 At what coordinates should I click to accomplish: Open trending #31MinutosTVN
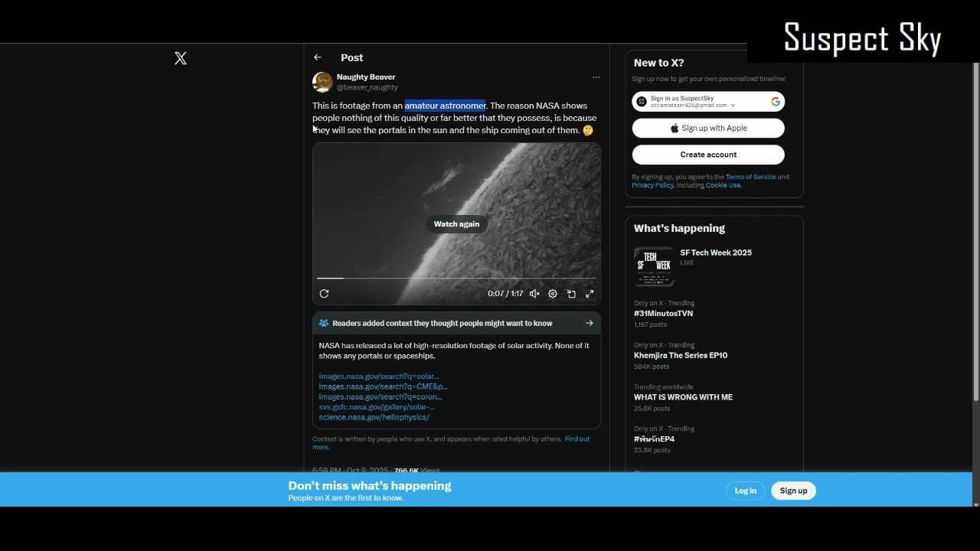tap(663, 314)
